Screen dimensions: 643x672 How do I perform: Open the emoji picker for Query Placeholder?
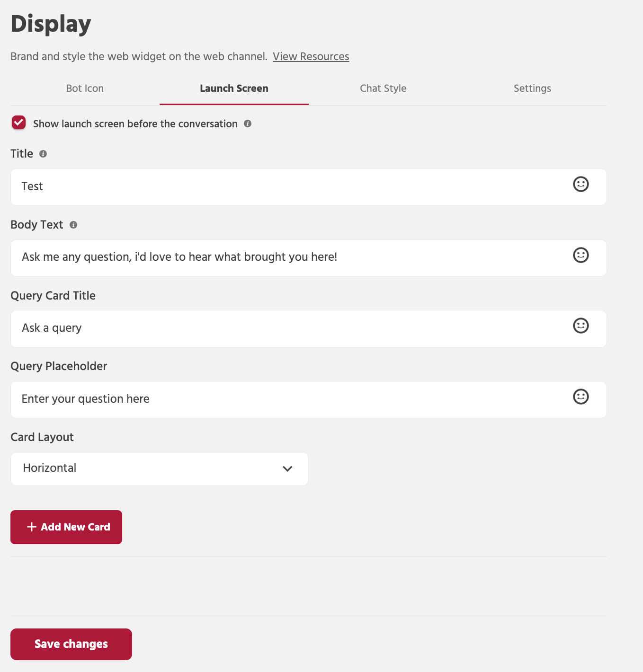coord(580,397)
